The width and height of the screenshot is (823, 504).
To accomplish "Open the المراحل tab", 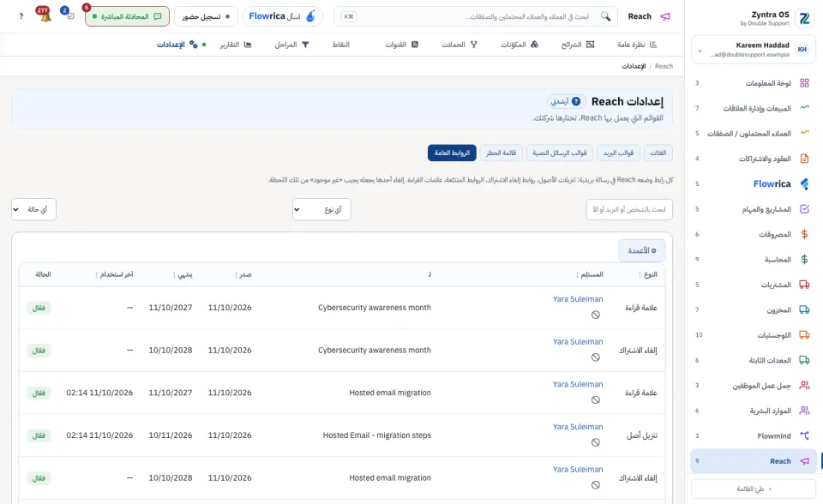I will coord(291,45).
